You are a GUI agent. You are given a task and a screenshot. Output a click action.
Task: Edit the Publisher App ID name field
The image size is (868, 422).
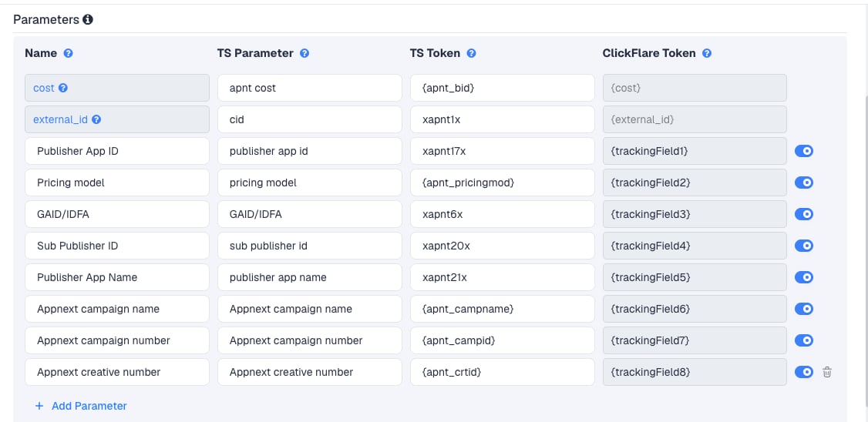[x=117, y=151]
